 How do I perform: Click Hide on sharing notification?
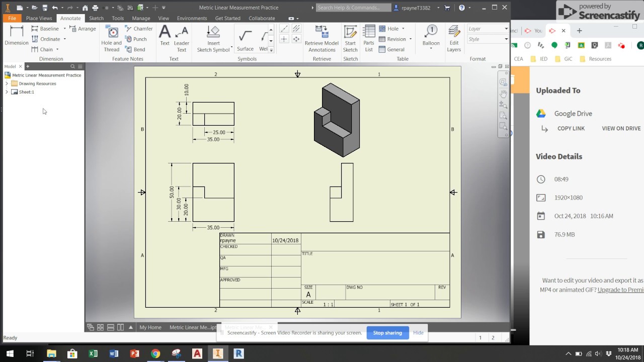click(x=418, y=333)
